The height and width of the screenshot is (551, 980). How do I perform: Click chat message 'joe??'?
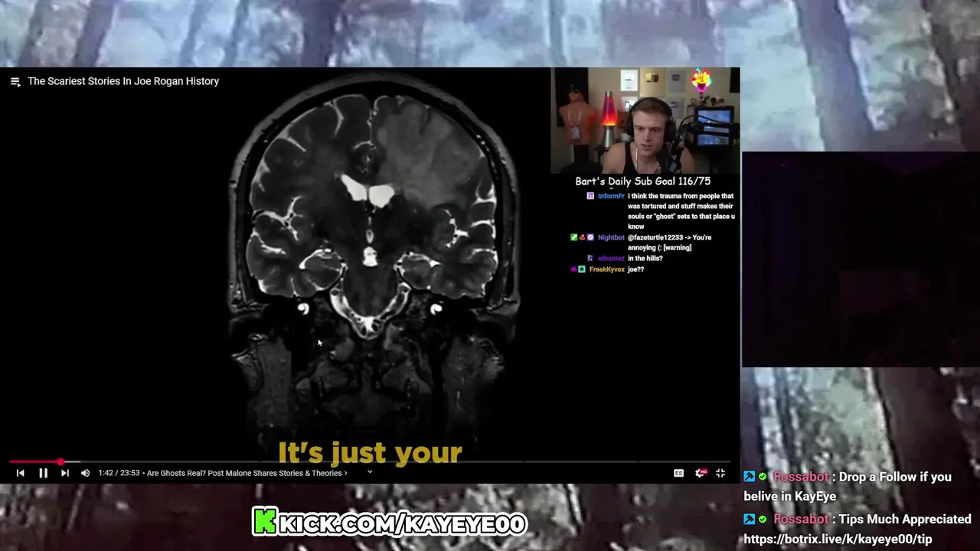click(x=635, y=269)
